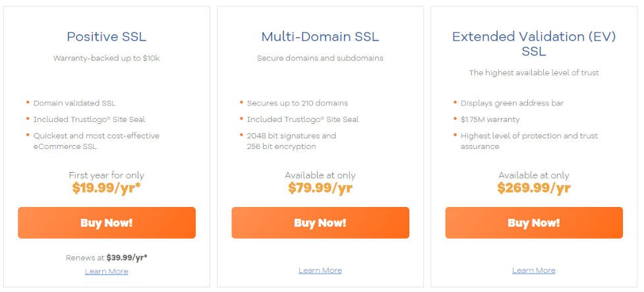This screenshot has width=644, height=292.
Task: Click the $269.99/yr price text
Action: (533, 188)
